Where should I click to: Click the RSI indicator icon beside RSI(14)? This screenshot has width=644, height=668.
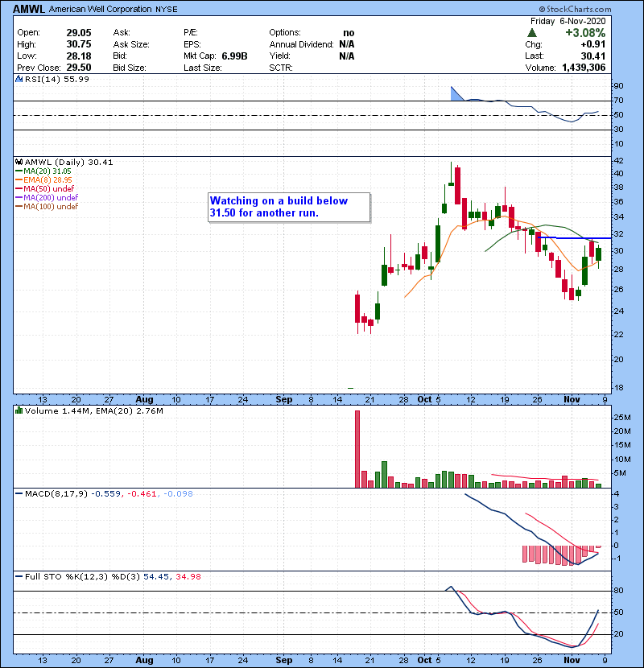coord(19,79)
